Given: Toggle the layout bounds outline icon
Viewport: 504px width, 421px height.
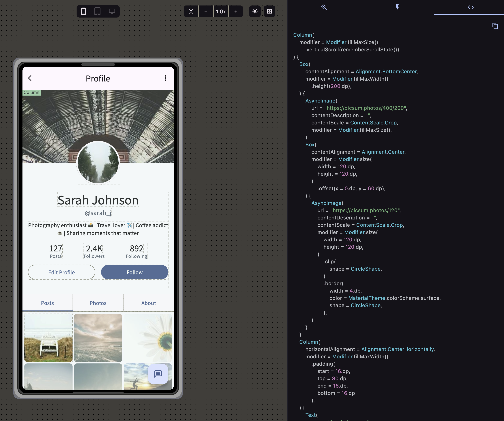Looking at the screenshot, I should click(270, 11).
